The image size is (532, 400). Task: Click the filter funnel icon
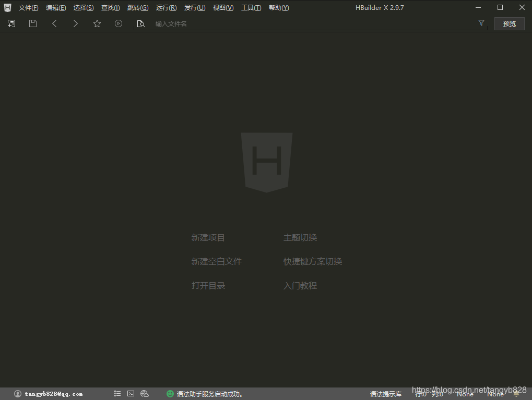[481, 23]
